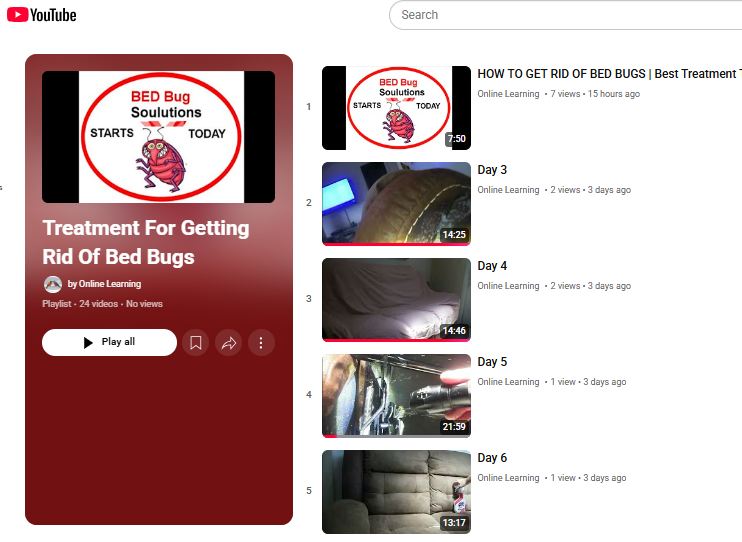Open the playlist three-dot more menu
The width and height of the screenshot is (742, 542).
click(261, 342)
